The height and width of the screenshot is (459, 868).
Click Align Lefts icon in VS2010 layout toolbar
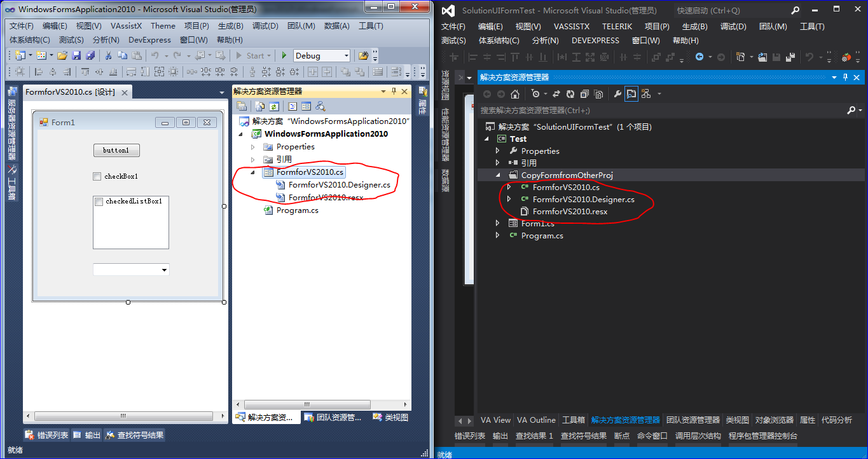click(x=38, y=72)
